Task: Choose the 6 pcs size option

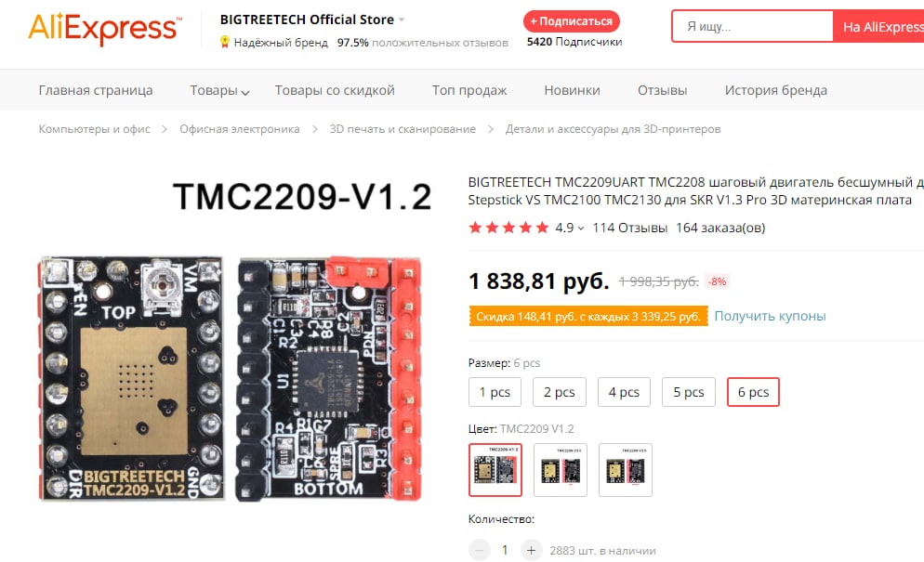Action: 753,392
